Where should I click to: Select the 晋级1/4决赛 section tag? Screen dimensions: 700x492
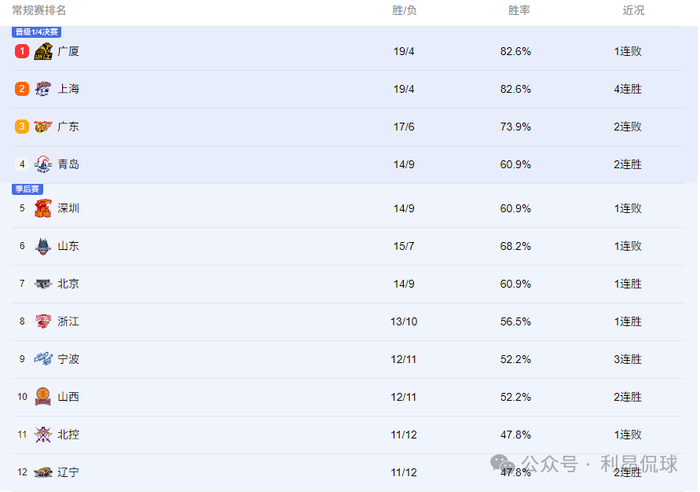tap(37, 32)
